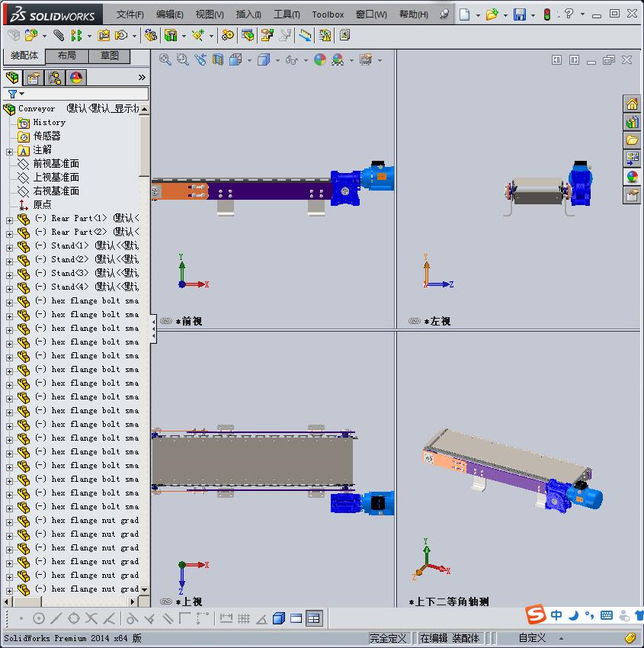The height and width of the screenshot is (648, 644).
Task: Click the Rebuild traffic light icon
Action: tap(547, 15)
